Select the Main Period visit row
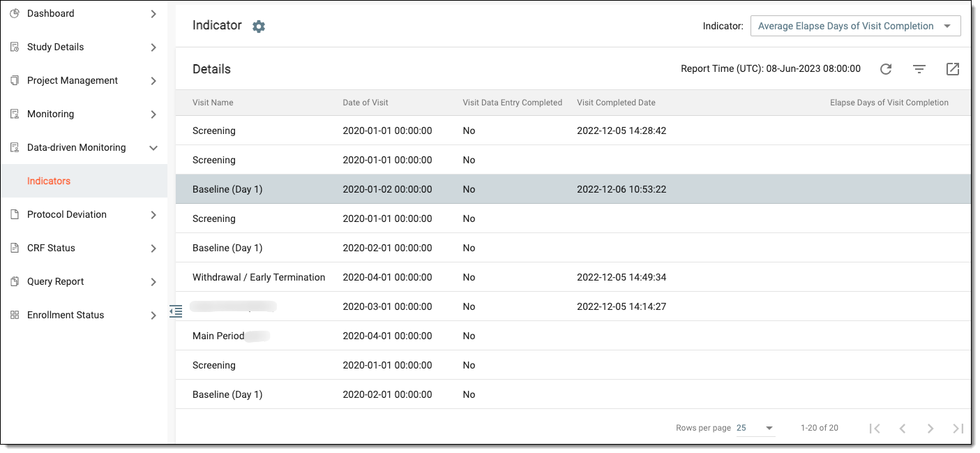The width and height of the screenshot is (980, 453). pos(573,336)
